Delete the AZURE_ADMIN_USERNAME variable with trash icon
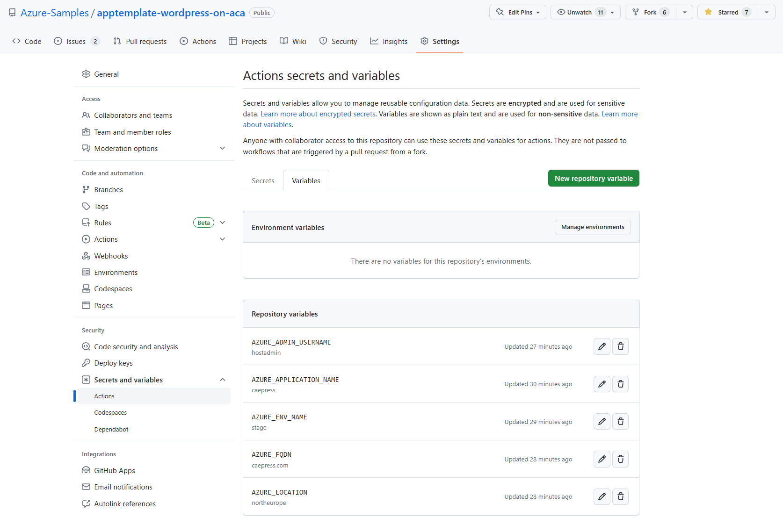The height and width of the screenshot is (532, 783). (x=620, y=346)
